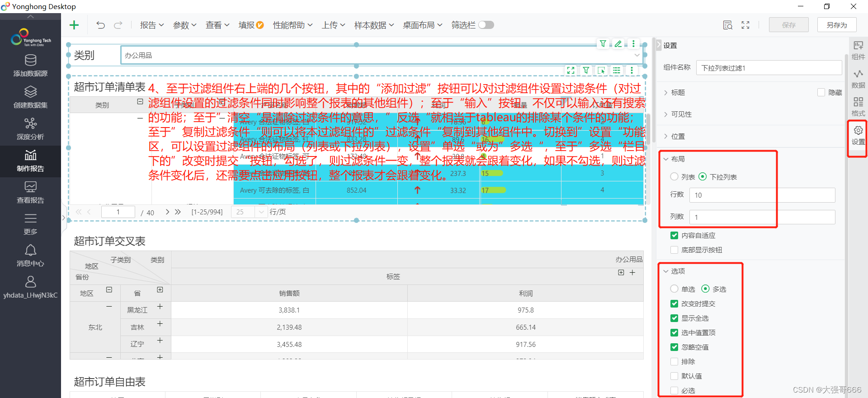Open the 类别 dropdown showing 办公用品

coord(382,55)
